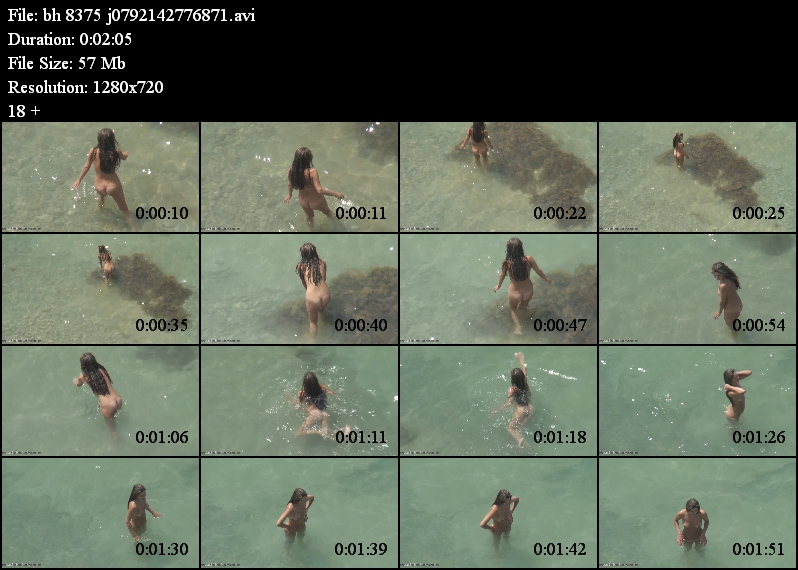Select the 0:00:35 thumbnail
Viewport: 798px width, 570px height.
(x=101, y=289)
